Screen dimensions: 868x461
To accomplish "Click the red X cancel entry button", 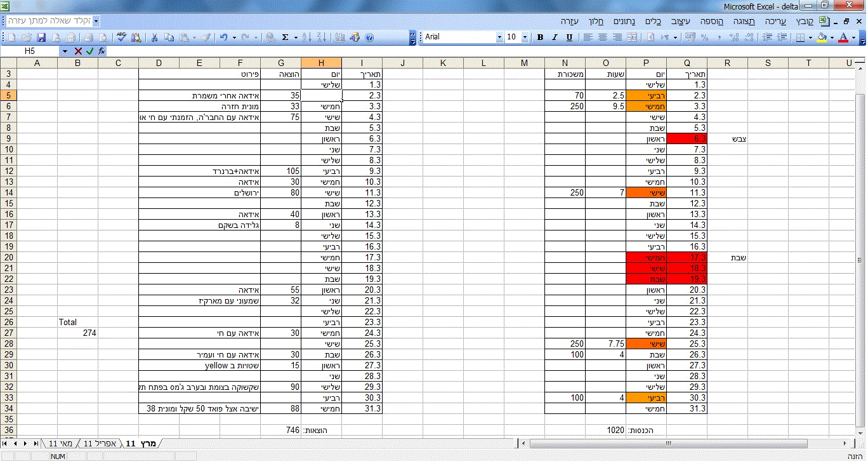I will click(x=78, y=51).
